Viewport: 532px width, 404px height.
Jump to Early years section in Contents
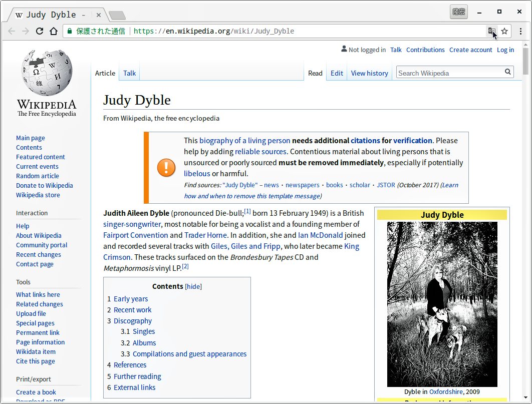tap(131, 299)
